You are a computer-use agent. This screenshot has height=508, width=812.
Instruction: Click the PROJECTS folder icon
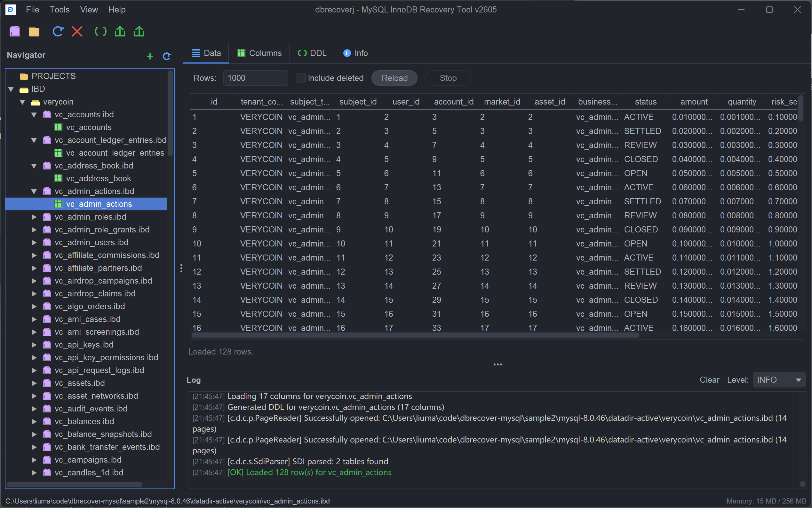pos(24,76)
